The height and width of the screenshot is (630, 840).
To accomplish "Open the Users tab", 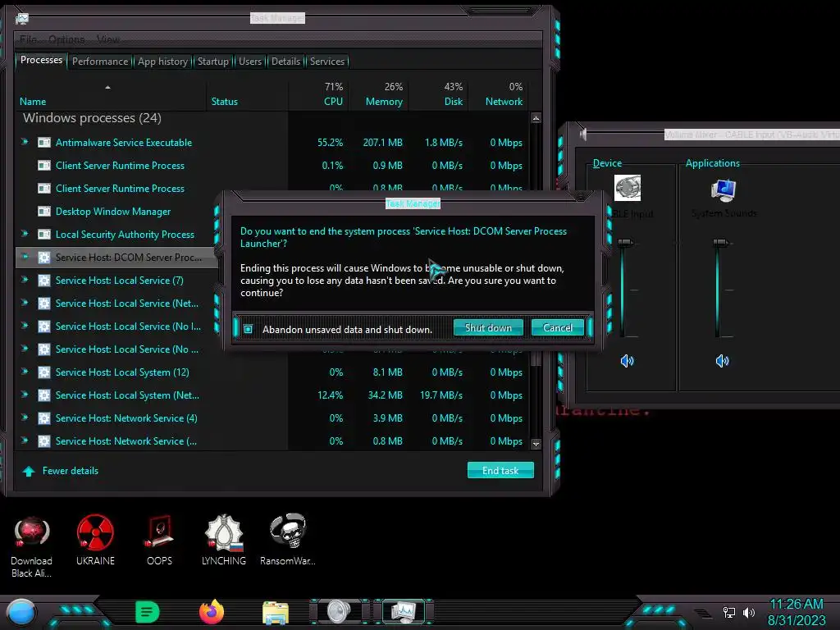I will point(250,62).
